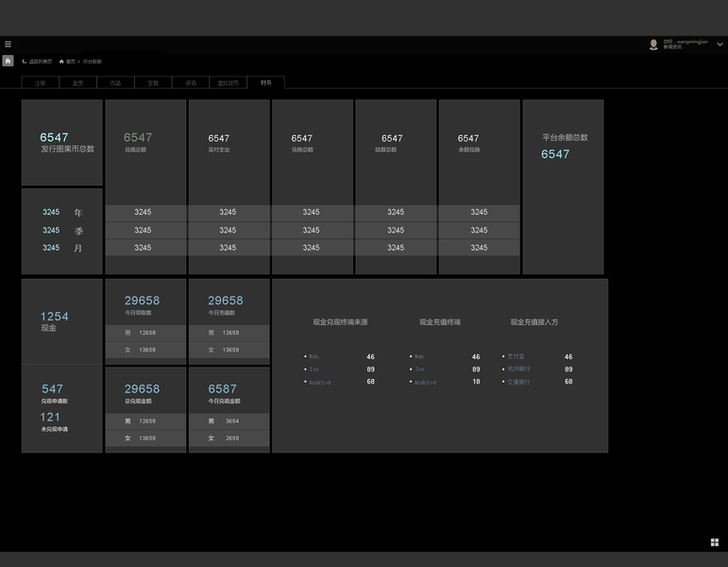Viewport: 728px width, 567px height.
Task: Click the 1254 现金 value
Action: tap(55, 317)
